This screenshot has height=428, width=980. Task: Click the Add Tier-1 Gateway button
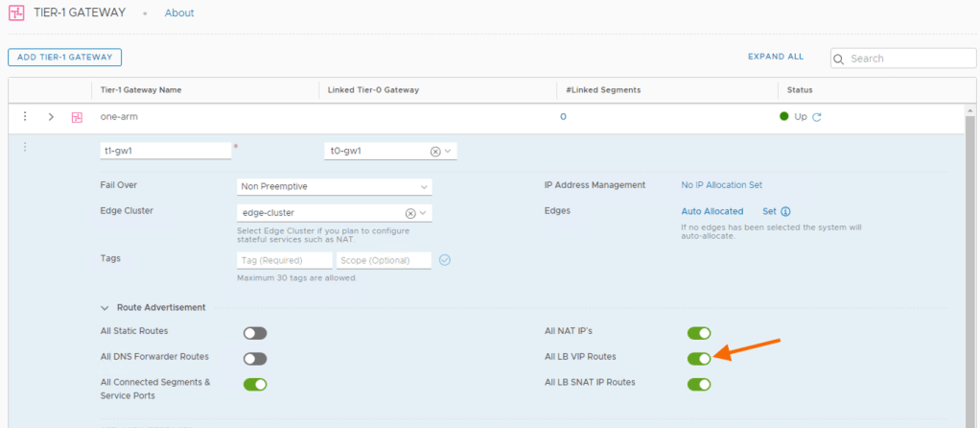click(64, 58)
